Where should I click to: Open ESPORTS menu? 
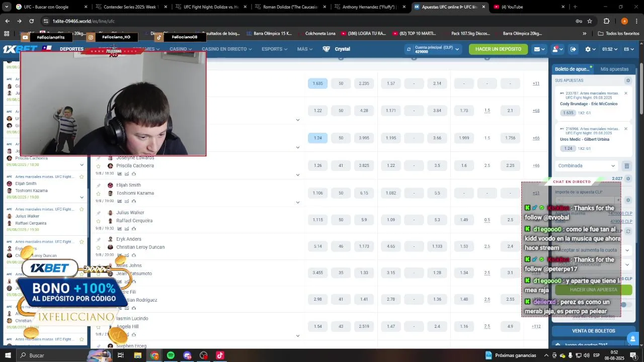pos(274,49)
